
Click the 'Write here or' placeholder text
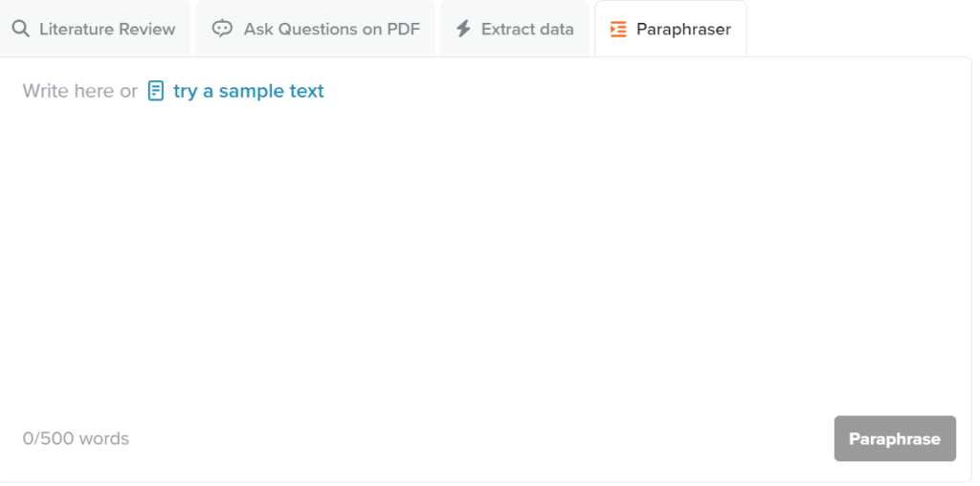tap(80, 91)
